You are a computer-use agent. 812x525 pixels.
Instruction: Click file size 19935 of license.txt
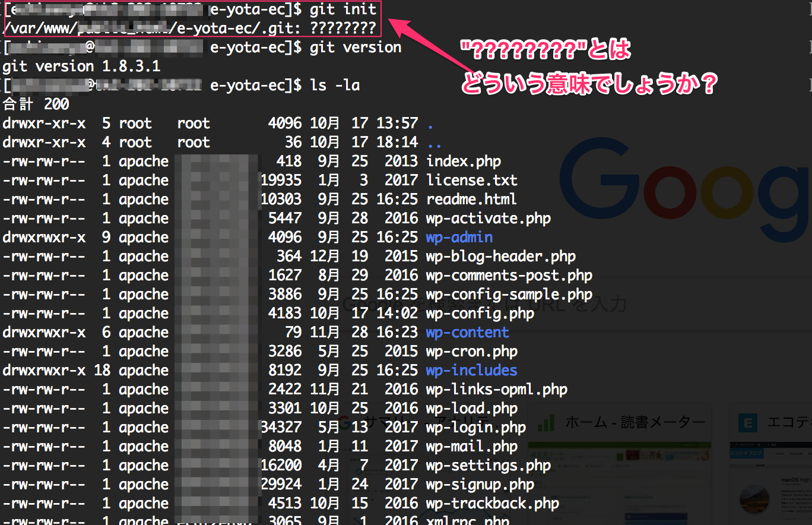point(281,181)
